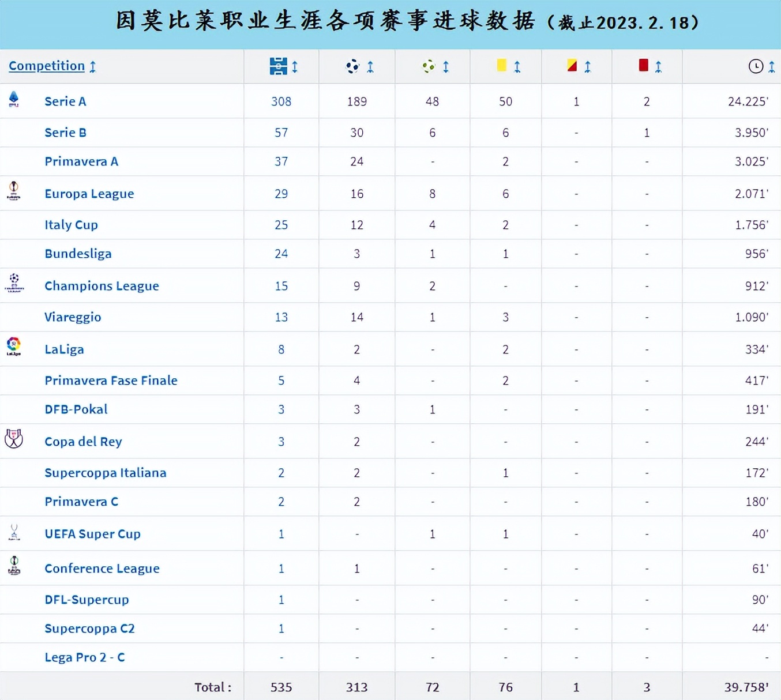Click Champions League appearances value 15
The image size is (781, 700).
click(281, 286)
